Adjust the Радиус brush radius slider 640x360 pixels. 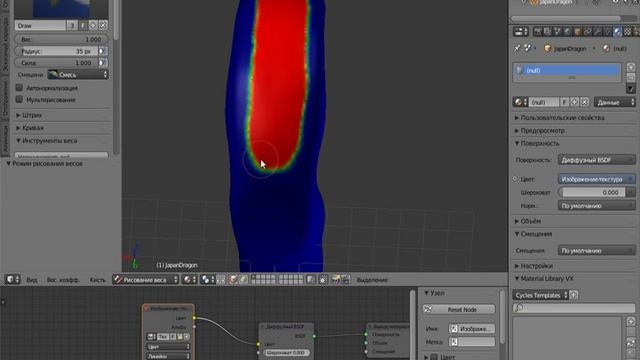coord(56,51)
